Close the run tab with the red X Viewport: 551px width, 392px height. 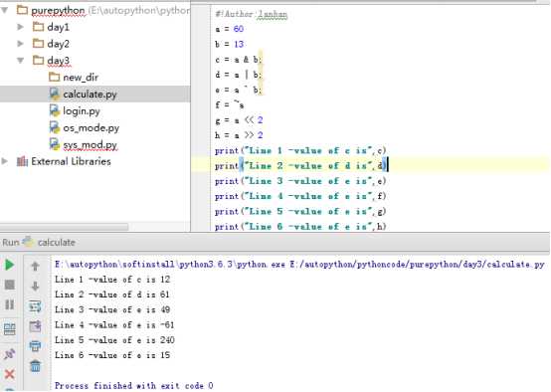pos(10,374)
